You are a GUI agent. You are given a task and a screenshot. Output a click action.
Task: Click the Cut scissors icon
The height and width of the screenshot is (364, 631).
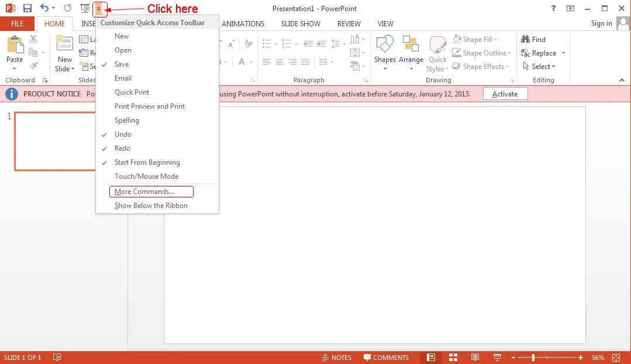click(x=33, y=39)
